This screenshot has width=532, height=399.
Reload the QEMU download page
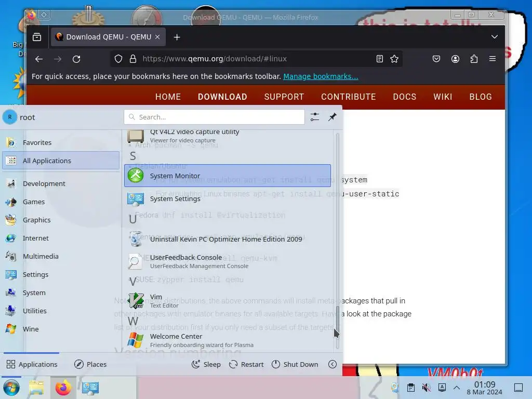(x=76, y=59)
